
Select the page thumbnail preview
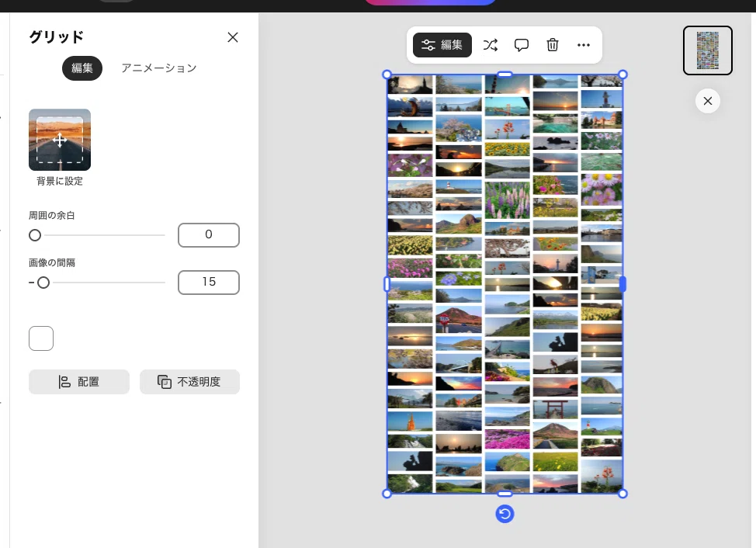click(708, 50)
